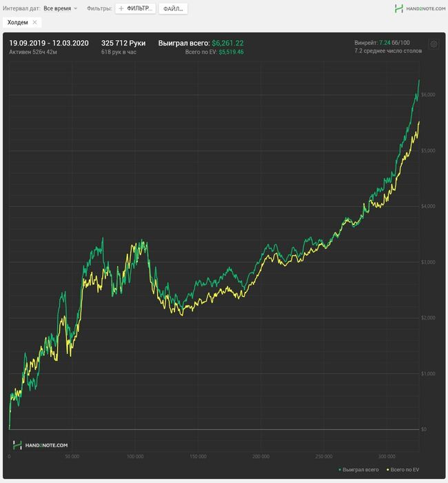Toggle the Выиграл всего legend series
This screenshot has height=483, width=448.
pos(358,470)
